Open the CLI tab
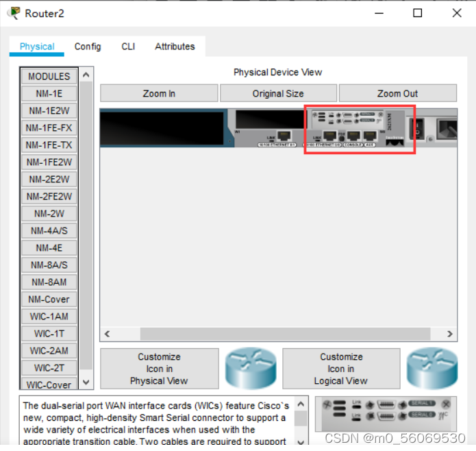The height and width of the screenshot is (451, 476). click(x=128, y=47)
